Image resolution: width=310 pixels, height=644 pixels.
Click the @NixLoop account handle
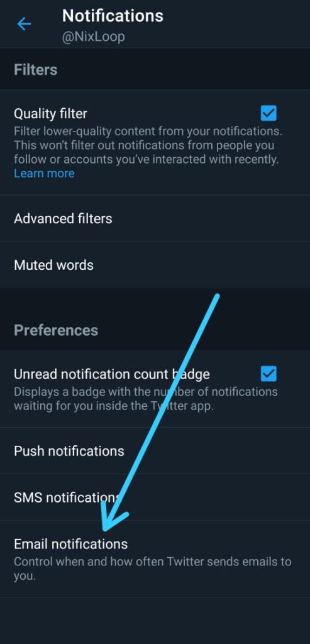coord(93,37)
